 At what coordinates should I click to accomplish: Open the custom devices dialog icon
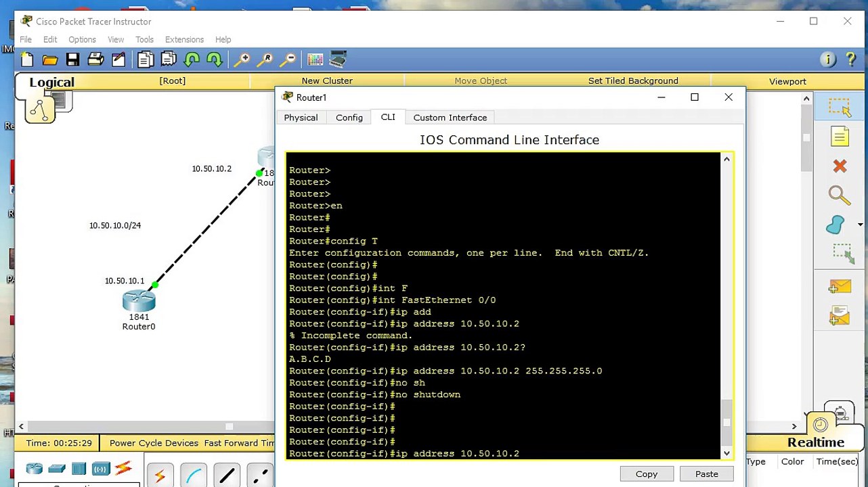pyautogui.click(x=338, y=60)
